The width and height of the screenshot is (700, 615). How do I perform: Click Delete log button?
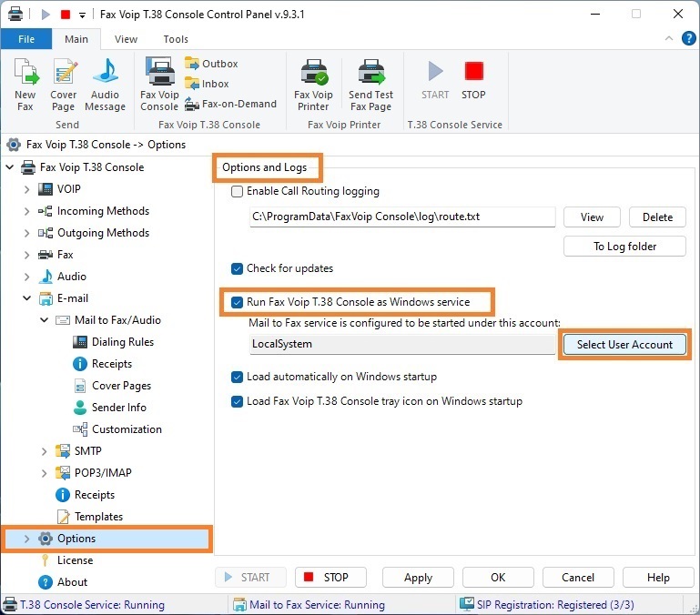657,217
